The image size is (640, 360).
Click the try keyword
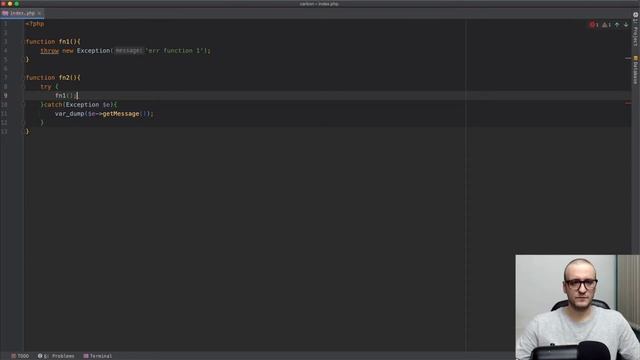(x=46, y=87)
